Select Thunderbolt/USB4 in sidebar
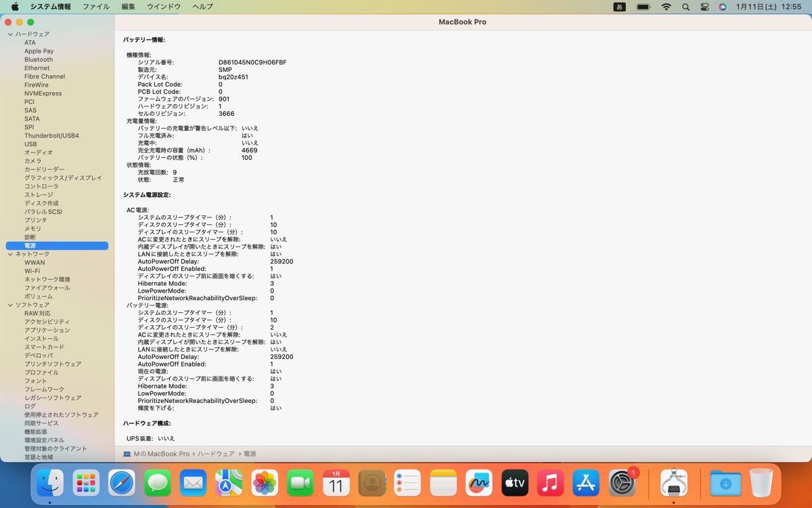This screenshot has height=508, width=812. [x=51, y=135]
